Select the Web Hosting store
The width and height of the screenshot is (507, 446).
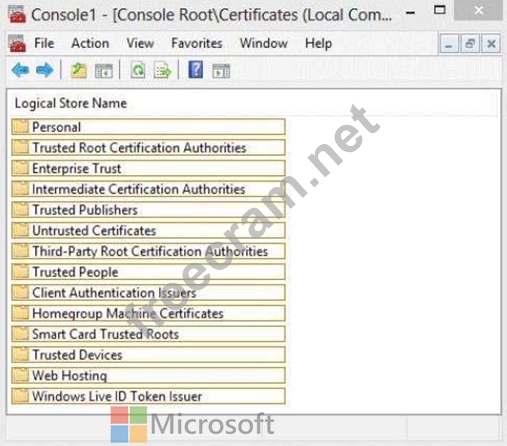click(x=148, y=375)
